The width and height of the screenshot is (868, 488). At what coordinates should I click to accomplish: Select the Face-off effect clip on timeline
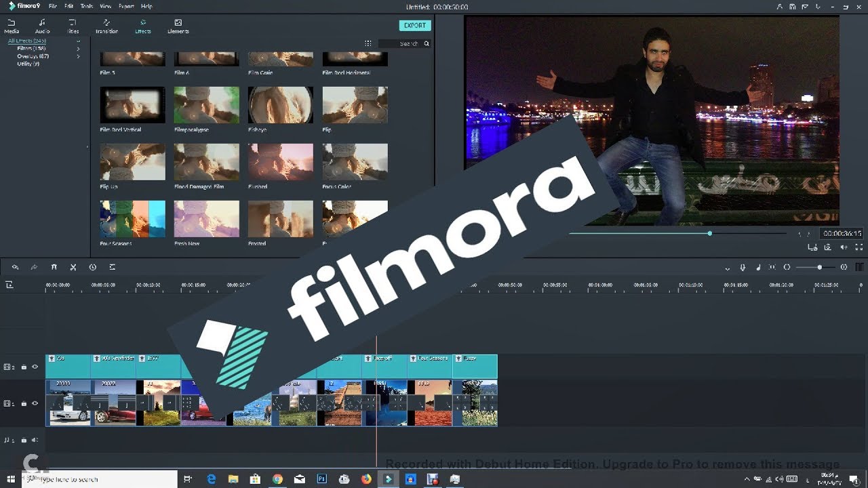tap(384, 366)
